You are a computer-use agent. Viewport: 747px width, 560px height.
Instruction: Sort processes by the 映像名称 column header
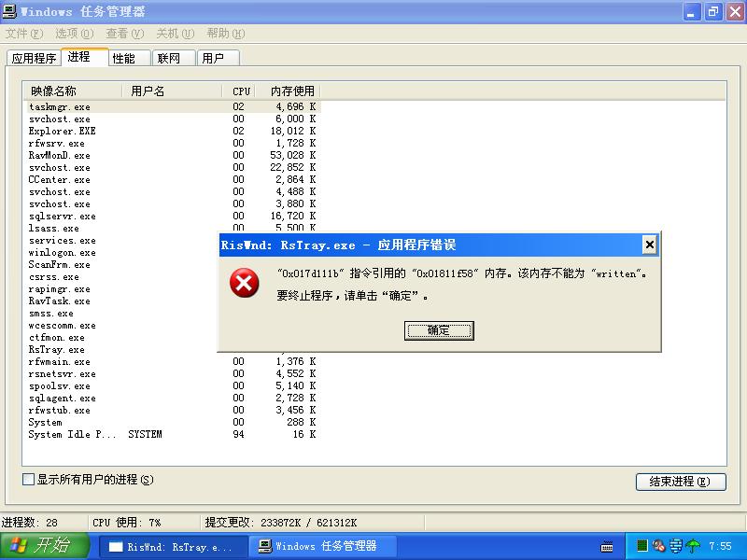pyautogui.click(x=72, y=91)
